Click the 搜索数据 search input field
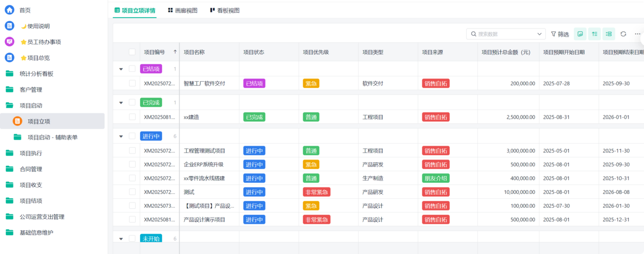 click(506, 34)
